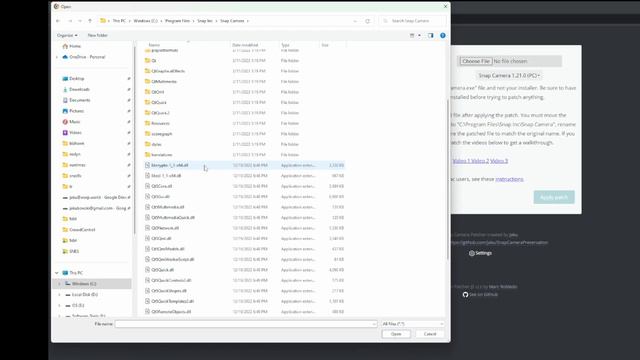Refresh the Snap Camera folder view

pos(367,21)
